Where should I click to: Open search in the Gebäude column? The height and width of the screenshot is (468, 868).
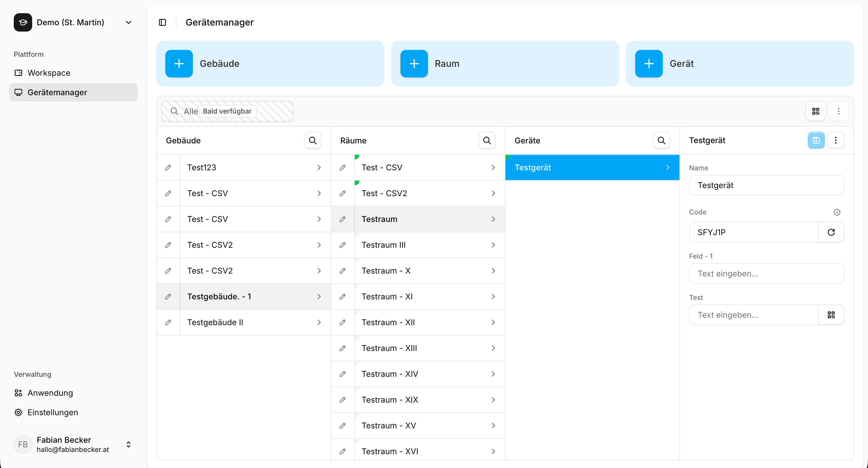[x=312, y=140]
